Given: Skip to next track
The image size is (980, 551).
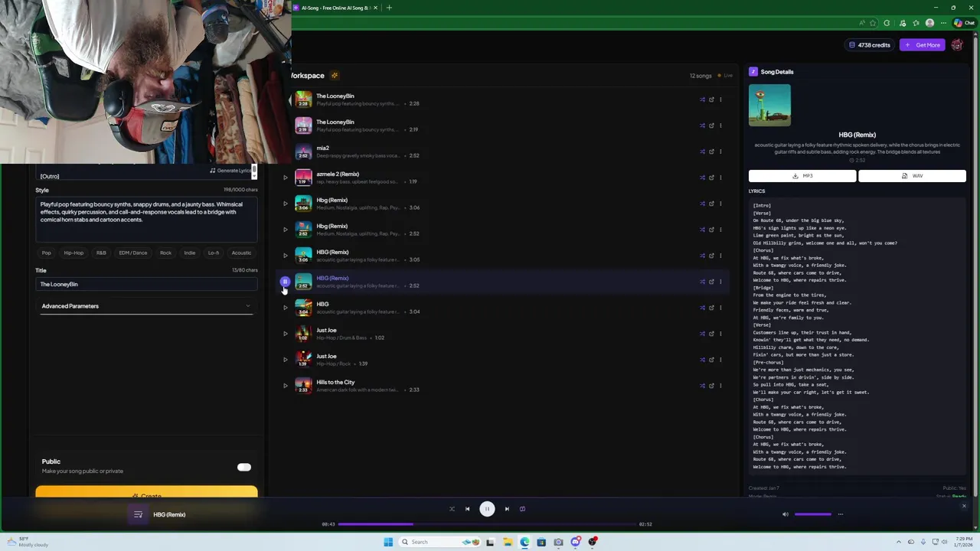Looking at the screenshot, I should tap(507, 509).
